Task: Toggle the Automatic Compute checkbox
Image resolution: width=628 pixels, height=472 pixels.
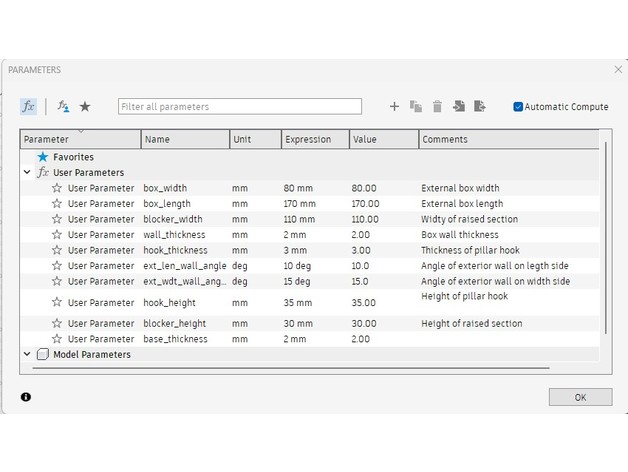Action: click(518, 107)
